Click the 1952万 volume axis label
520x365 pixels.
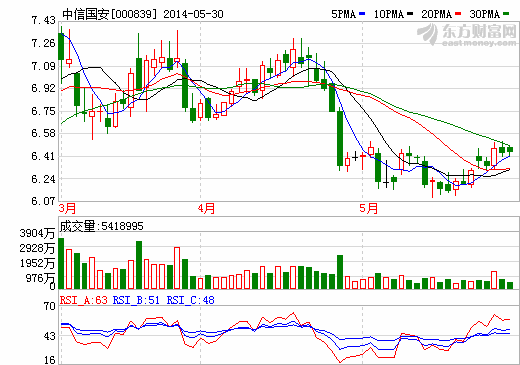tap(37, 263)
